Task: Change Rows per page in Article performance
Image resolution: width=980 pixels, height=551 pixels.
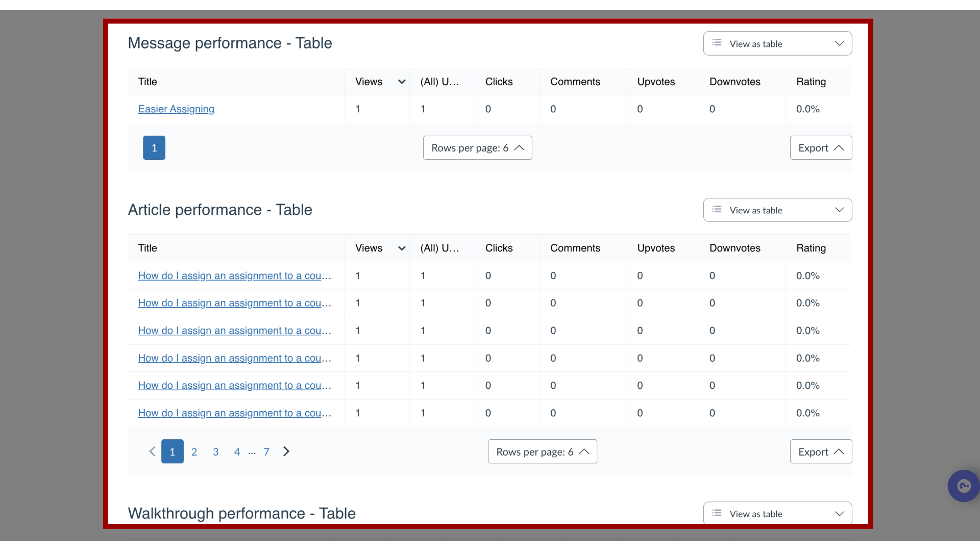Action: tap(542, 452)
